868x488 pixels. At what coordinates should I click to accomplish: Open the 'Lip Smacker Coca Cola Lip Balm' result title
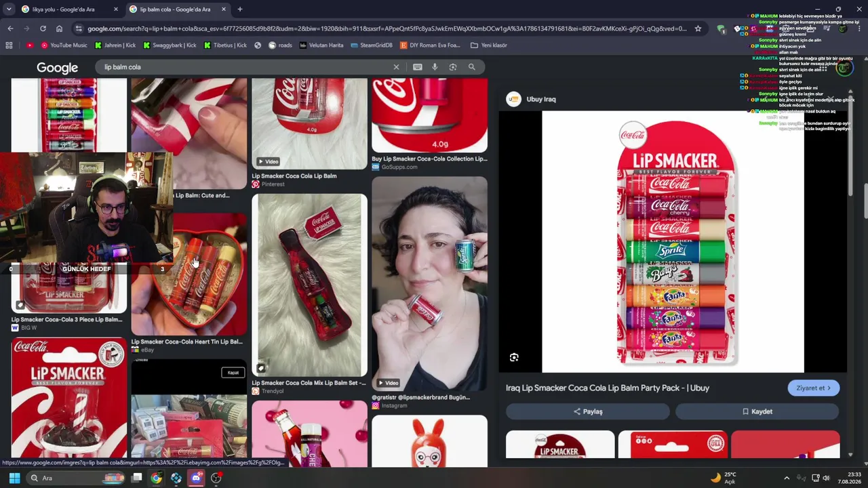point(294,176)
